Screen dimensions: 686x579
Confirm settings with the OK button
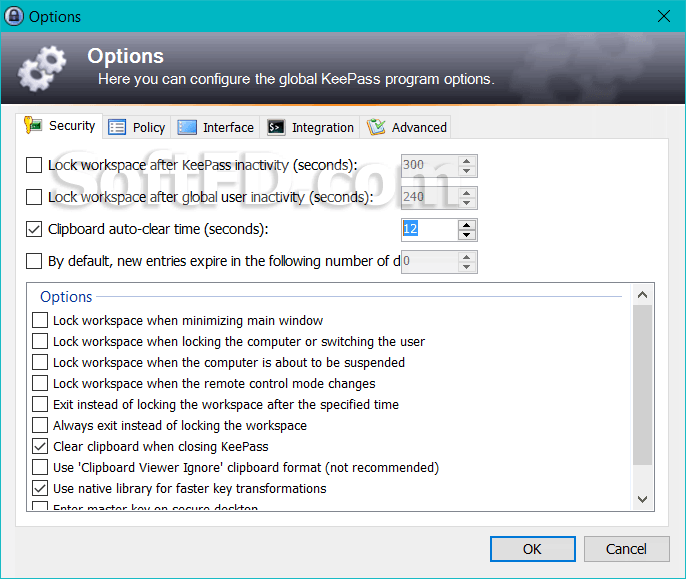[x=532, y=549]
